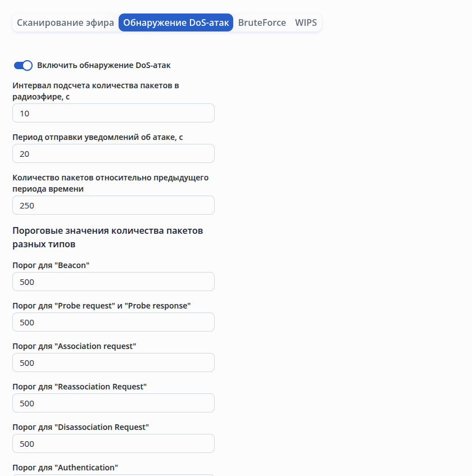Disable the DoS attack detection toggle switch
The height and width of the screenshot is (476, 472).
(23, 65)
